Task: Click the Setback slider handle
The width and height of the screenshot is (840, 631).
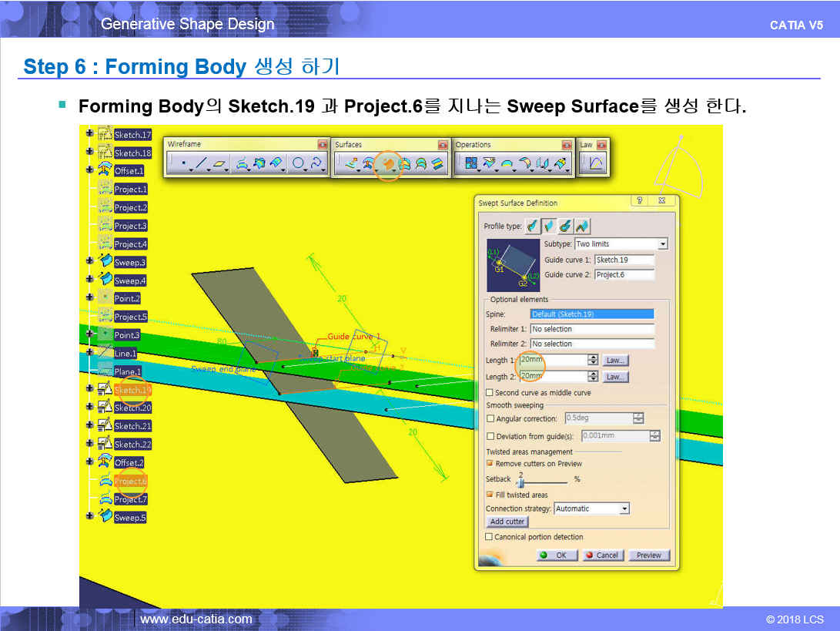Action: click(x=520, y=482)
